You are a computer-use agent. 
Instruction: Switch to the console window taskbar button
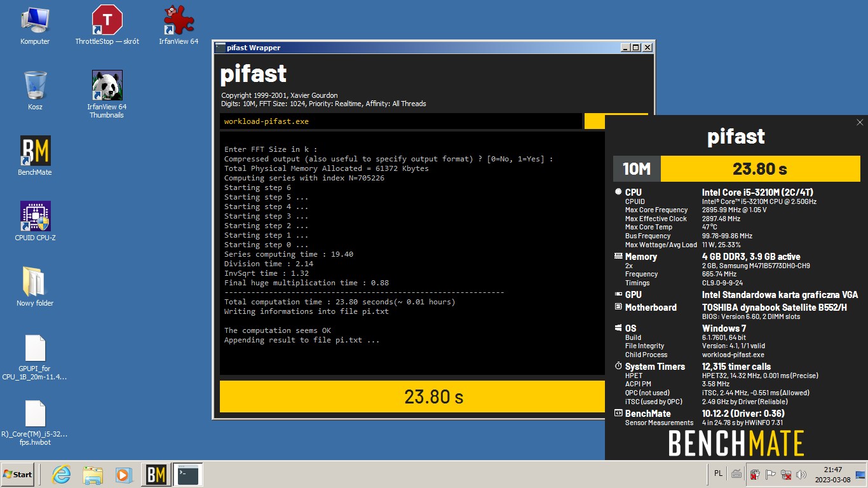click(x=187, y=475)
